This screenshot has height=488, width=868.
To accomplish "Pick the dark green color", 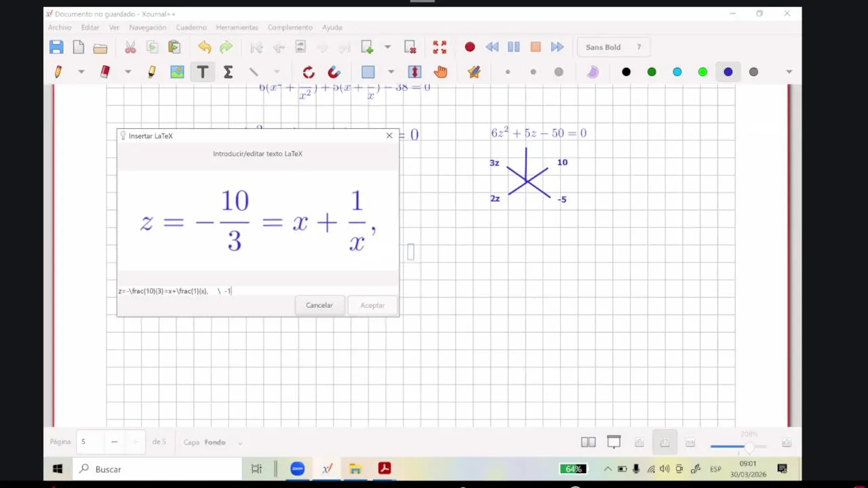I will [x=652, y=72].
